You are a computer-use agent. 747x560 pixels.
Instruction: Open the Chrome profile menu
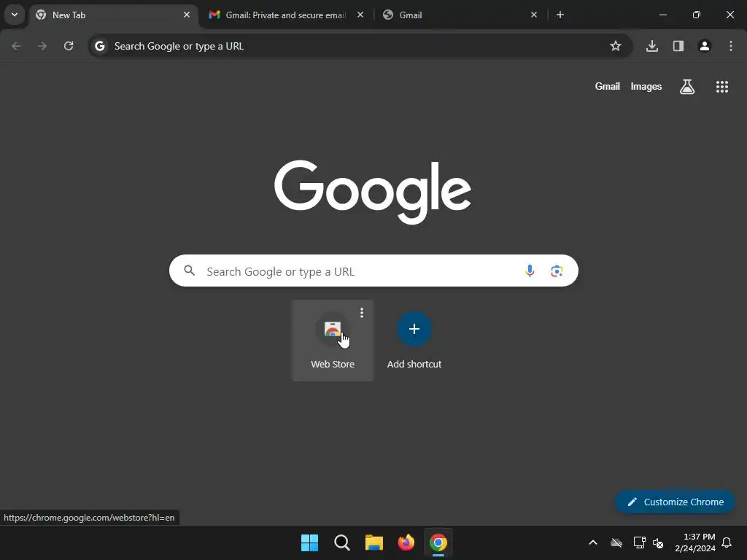coord(705,46)
